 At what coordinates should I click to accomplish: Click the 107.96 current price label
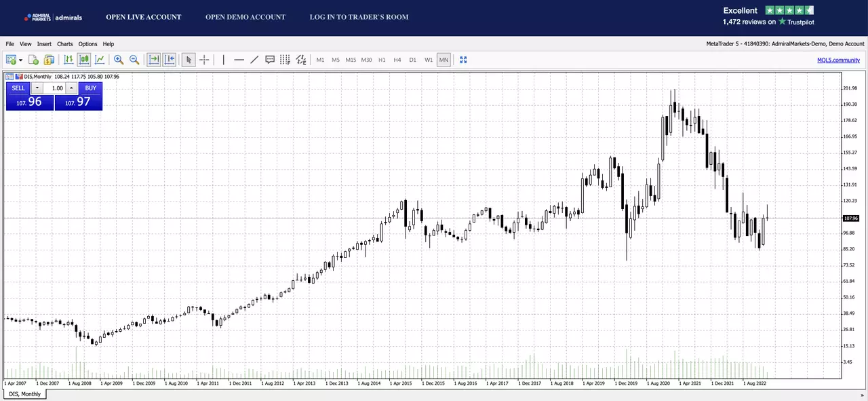(x=850, y=218)
